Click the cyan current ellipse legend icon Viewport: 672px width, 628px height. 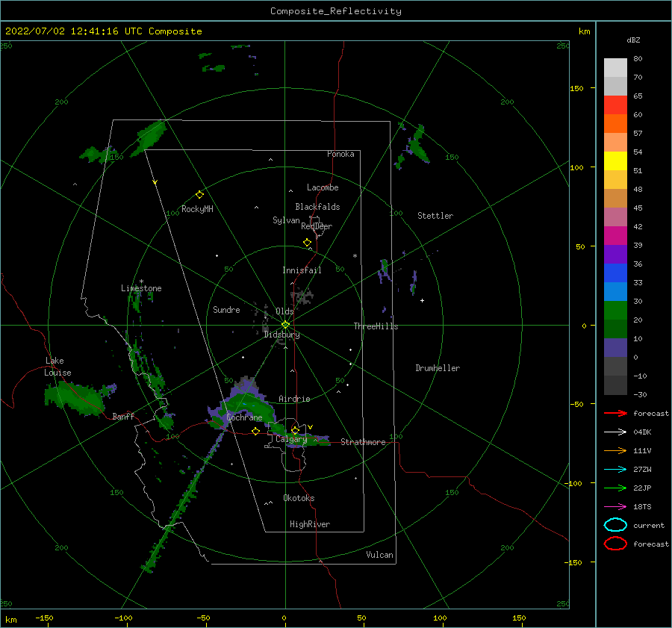point(615,525)
